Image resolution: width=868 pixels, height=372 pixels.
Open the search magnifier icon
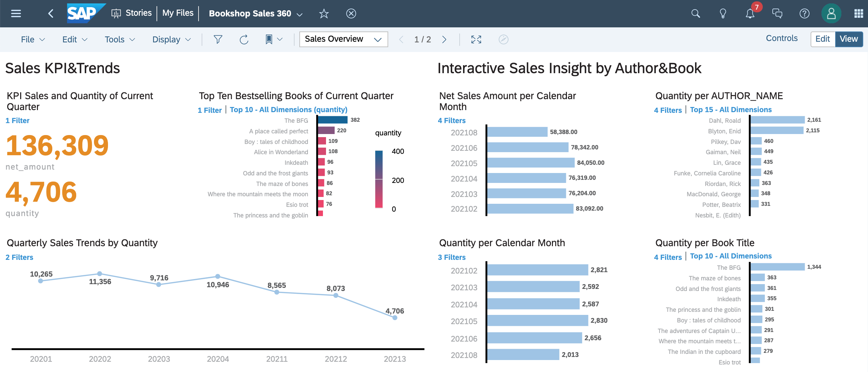[x=695, y=14]
